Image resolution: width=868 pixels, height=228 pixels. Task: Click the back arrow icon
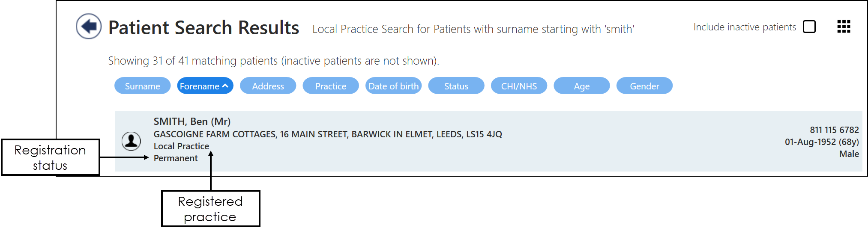(x=89, y=27)
